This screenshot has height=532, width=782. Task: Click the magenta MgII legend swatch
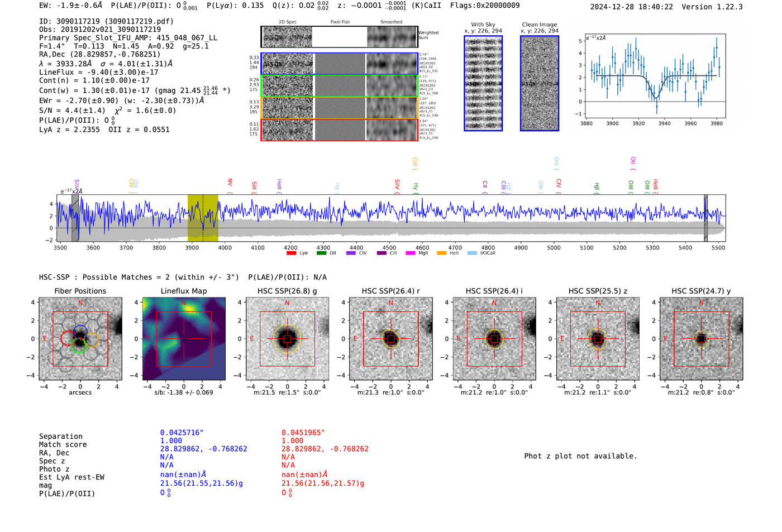click(411, 253)
